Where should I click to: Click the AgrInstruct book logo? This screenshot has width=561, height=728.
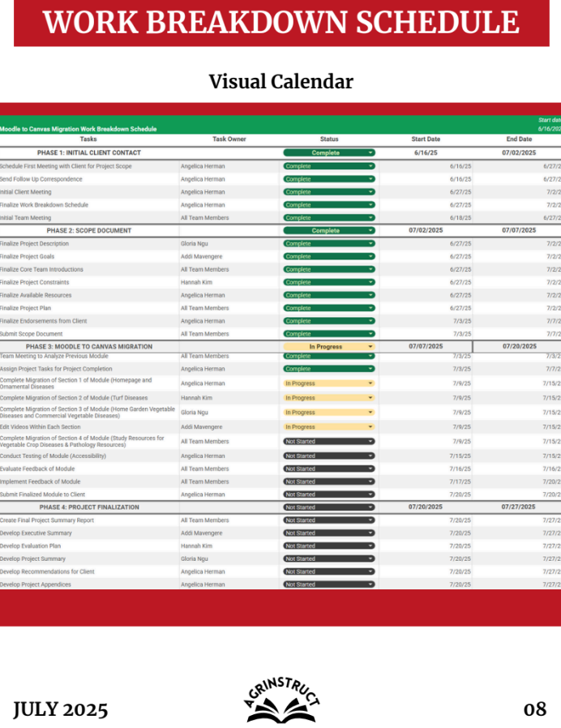282,700
